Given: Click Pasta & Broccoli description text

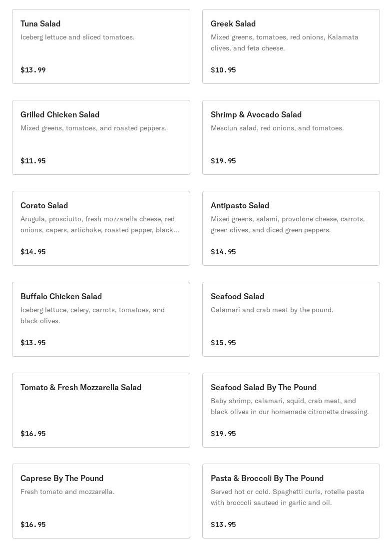Looking at the screenshot, I should click(287, 497).
